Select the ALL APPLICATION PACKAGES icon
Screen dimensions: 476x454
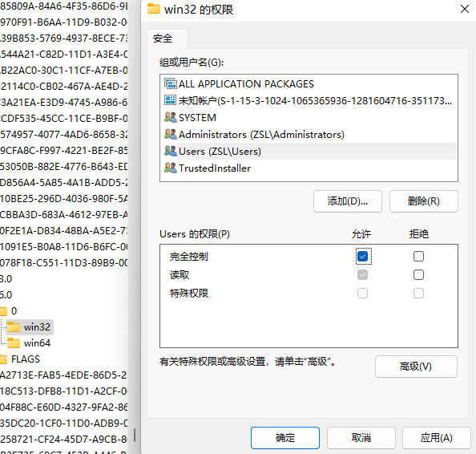171,83
